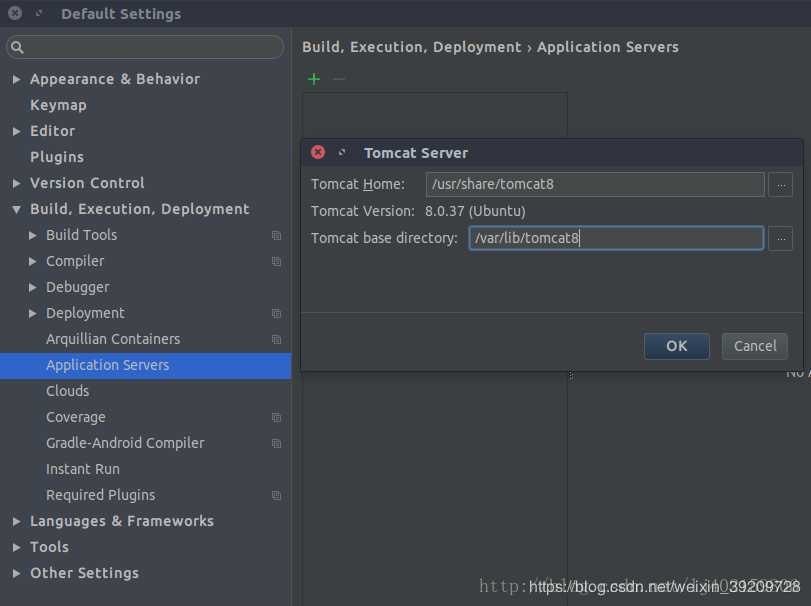The width and height of the screenshot is (811, 606).
Task: Click the Application Servers breadcrumb text
Action: pos(608,47)
